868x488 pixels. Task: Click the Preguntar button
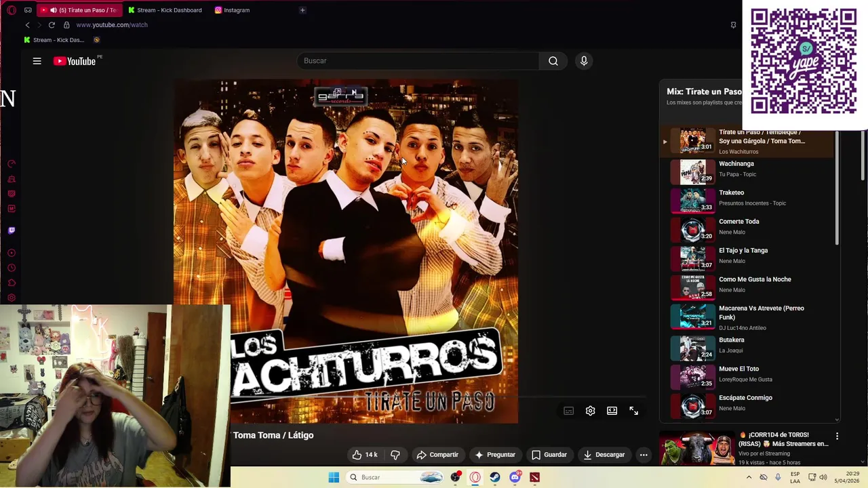(495, 455)
